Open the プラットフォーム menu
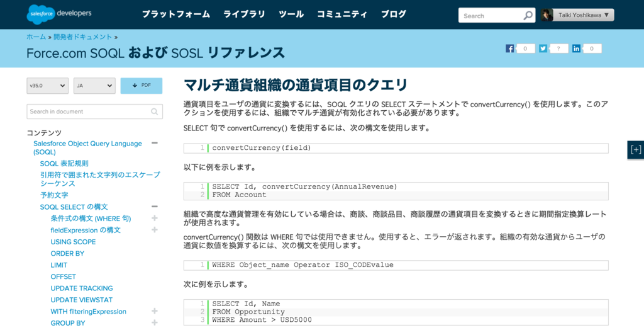 [x=176, y=14]
